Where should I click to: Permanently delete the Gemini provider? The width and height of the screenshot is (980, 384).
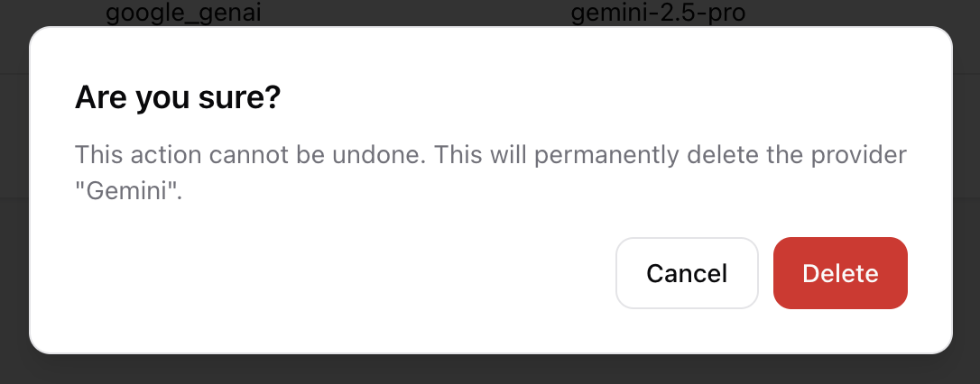click(840, 273)
